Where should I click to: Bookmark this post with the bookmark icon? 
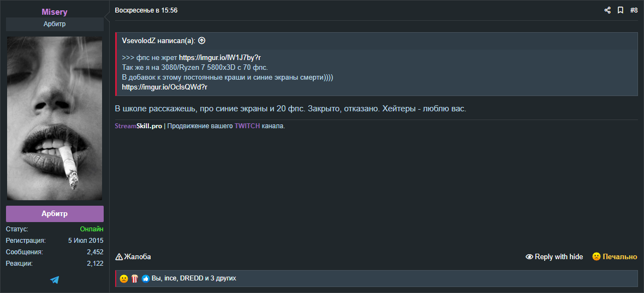click(x=620, y=10)
